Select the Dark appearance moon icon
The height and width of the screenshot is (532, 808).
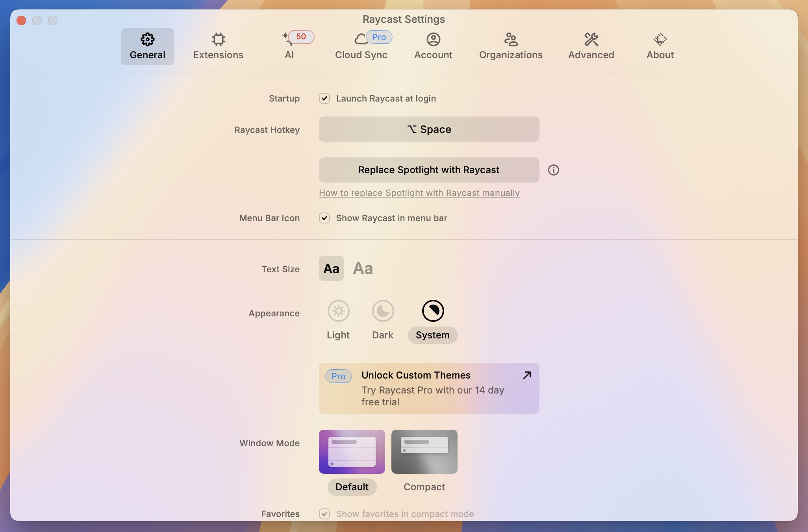tap(382, 311)
